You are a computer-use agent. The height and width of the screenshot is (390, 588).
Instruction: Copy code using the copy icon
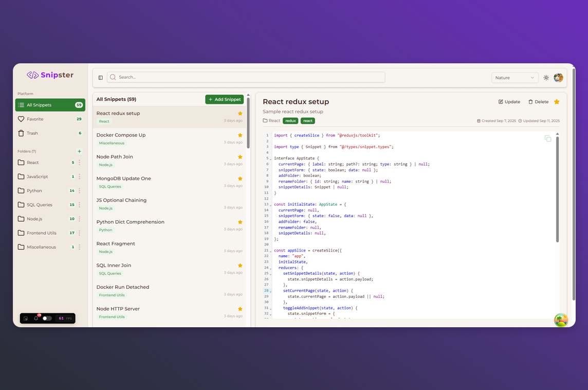[548, 138]
